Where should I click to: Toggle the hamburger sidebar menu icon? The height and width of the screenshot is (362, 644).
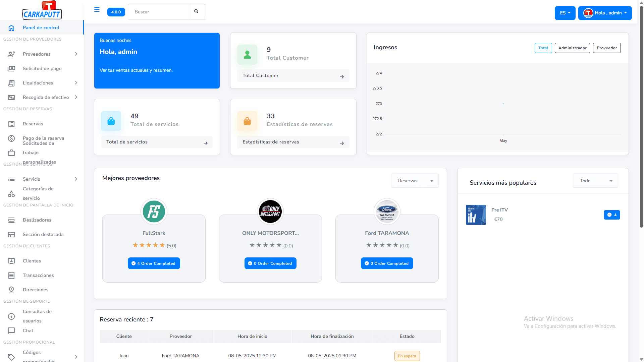(97, 9)
